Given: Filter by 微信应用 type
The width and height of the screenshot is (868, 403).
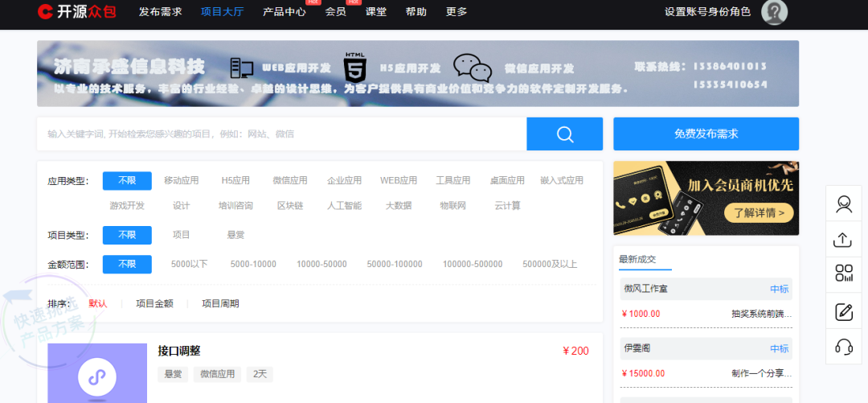Looking at the screenshot, I should click(x=290, y=181).
